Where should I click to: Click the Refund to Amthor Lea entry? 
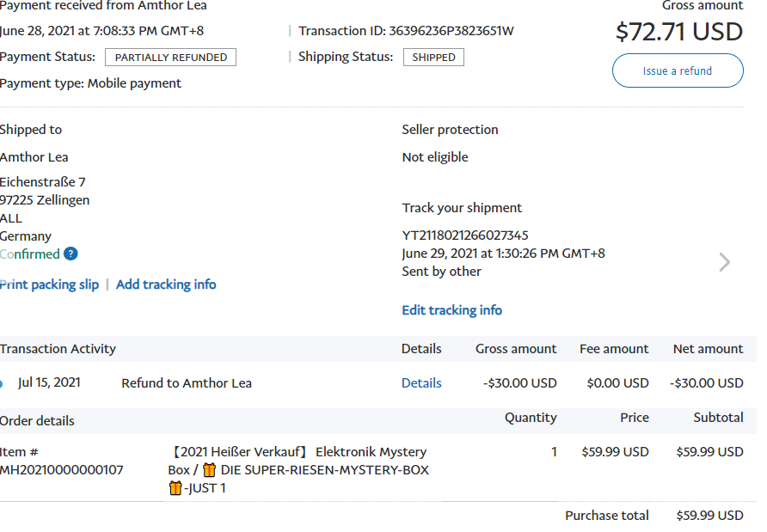pos(187,383)
